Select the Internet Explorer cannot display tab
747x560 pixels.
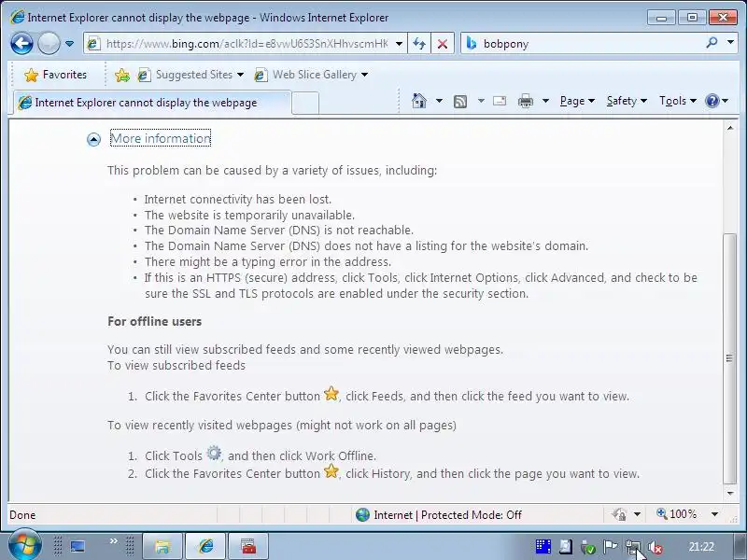[x=151, y=103]
